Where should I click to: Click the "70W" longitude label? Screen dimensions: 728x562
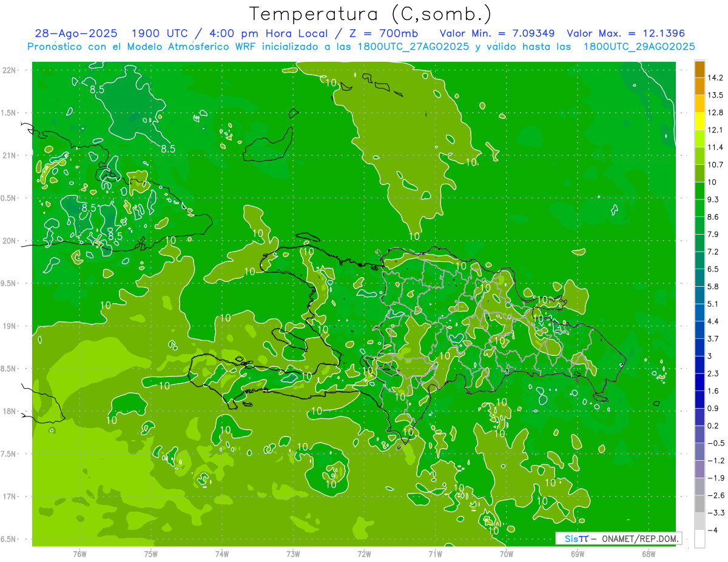coord(507,554)
